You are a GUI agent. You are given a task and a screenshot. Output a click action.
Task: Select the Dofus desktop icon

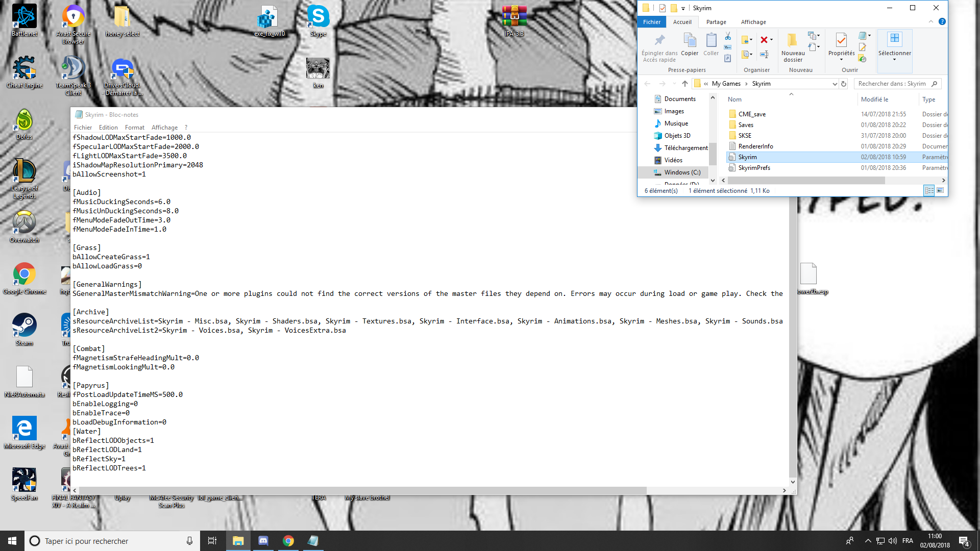point(24,124)
